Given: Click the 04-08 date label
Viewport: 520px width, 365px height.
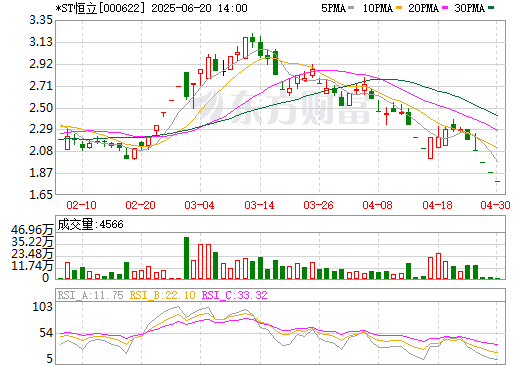Looking at the screenshot, I should 378,205.
